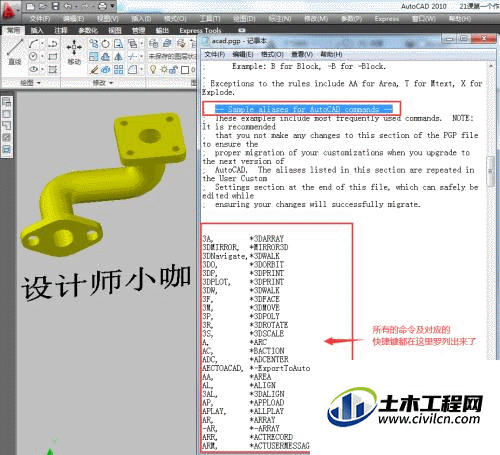Select the Erase tool in Modify panel
Screen dimensions: 500x455
[94, 70]
